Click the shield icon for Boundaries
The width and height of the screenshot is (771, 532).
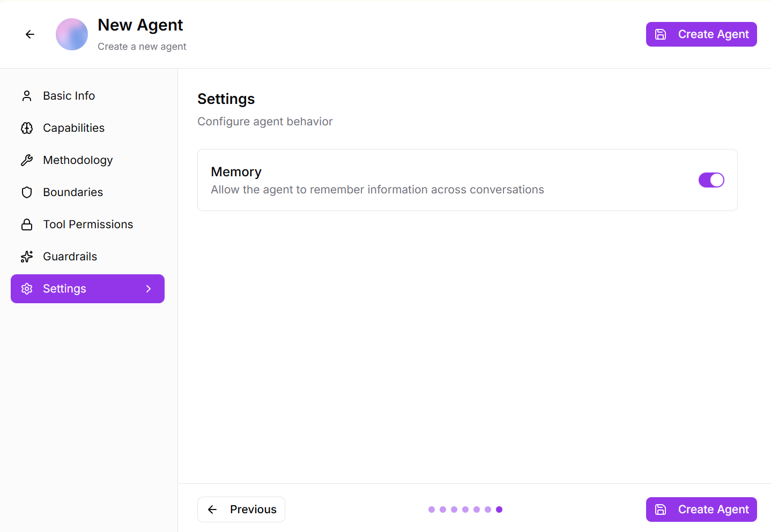click(x=27, y=192)
